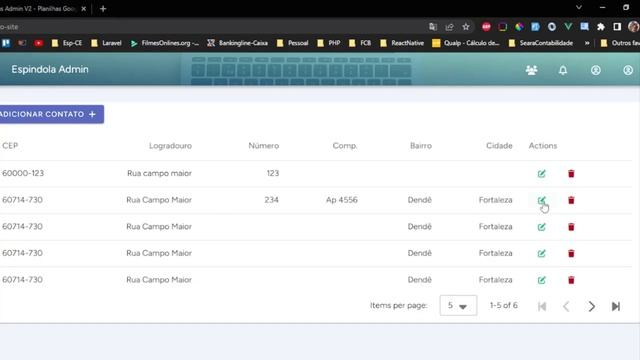The height and width of the screenshot is (360, 640).
Task: Show more bookmarks with the » chevron
Action: pos(587,43)
